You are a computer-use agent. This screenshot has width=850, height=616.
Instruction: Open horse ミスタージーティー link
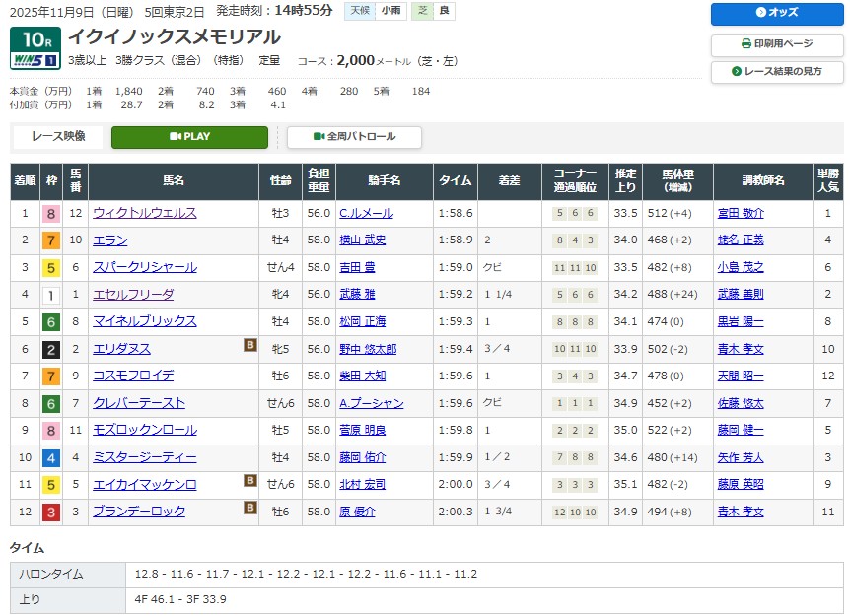pos(144,457)
